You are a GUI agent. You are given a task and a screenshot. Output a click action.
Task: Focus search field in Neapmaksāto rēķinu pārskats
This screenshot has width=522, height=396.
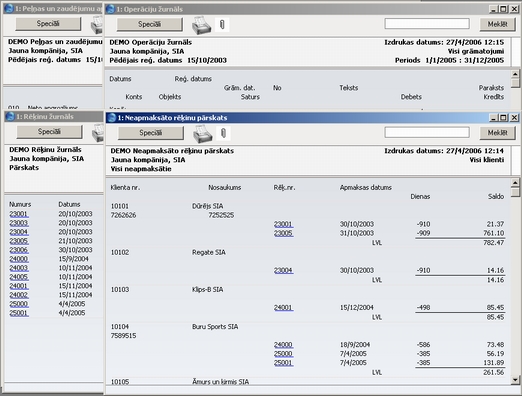coord(427,132)
